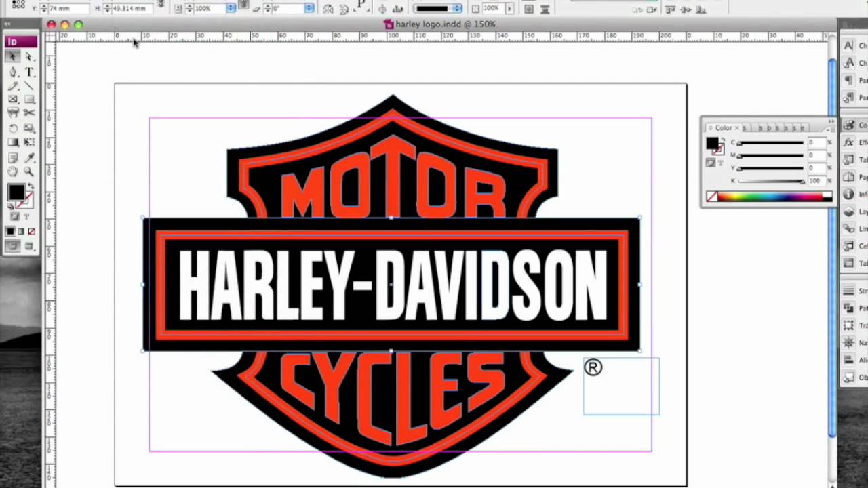Switch to Normal view mode

[13, 246]
